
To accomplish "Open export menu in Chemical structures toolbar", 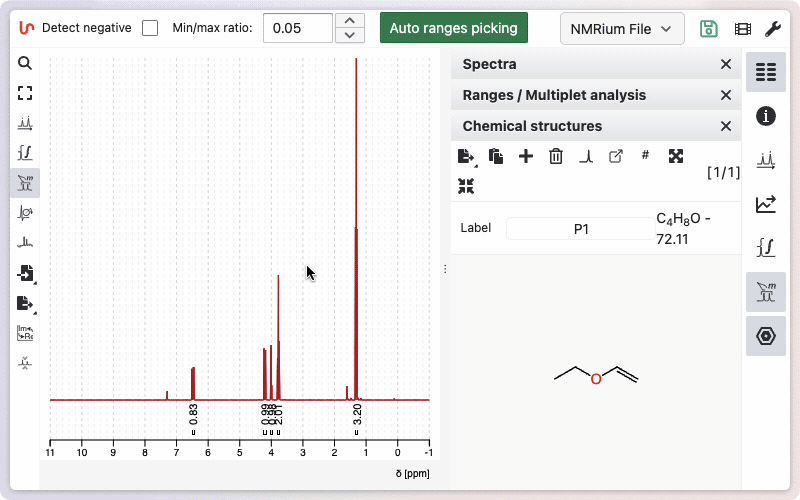I will click(466, 156).
